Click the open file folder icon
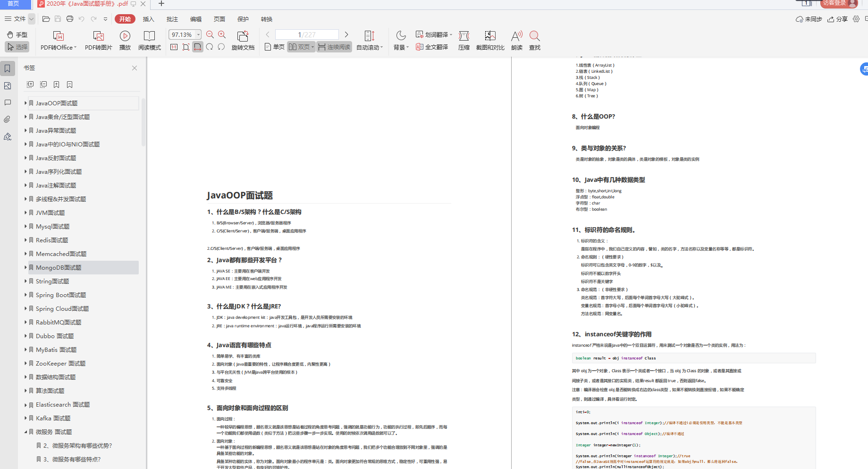The width and height of the screenshot is (868, 469). click(46, 19)
